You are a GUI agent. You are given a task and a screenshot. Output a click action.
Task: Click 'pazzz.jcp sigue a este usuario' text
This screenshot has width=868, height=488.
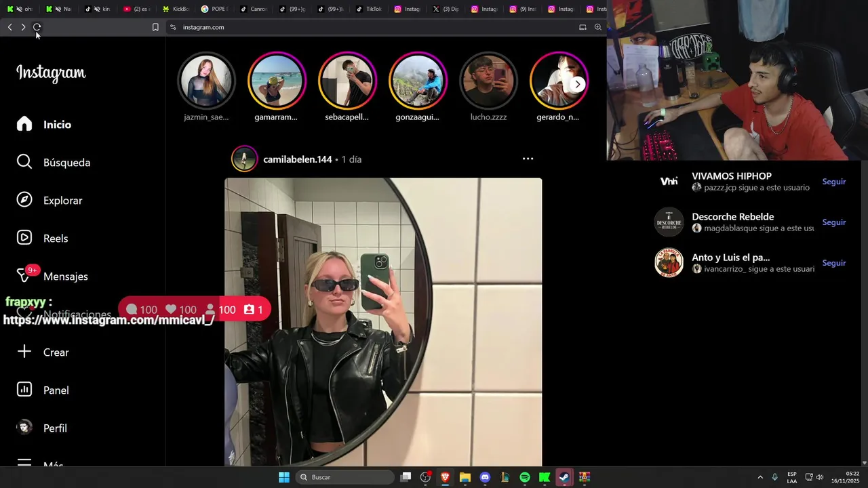757,188
